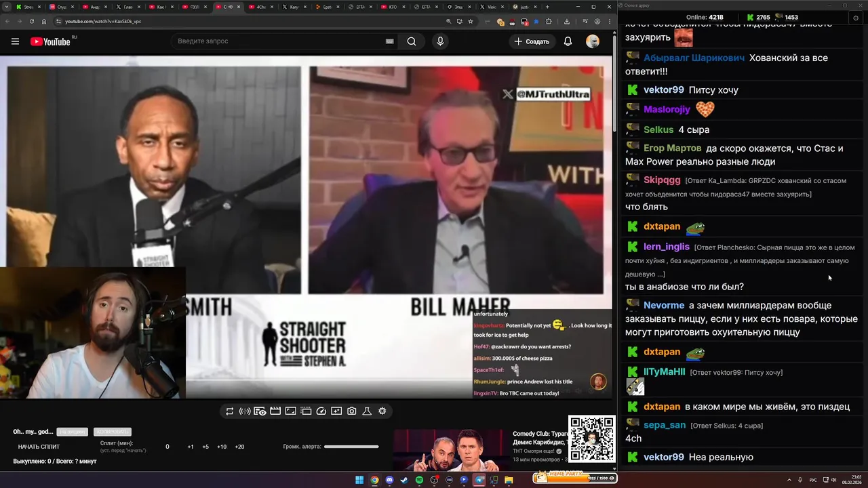Reload the page in browser
Image resolution: width=868 pixels, height=488 pixels.
coord(31,21)
